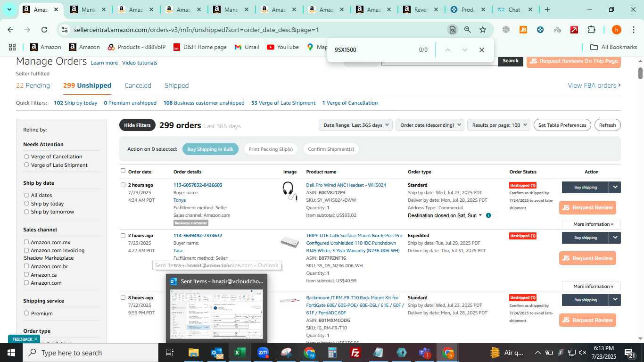Click the browser back arrow
This screenshot has width=644, height=362.
coord(10,29)
